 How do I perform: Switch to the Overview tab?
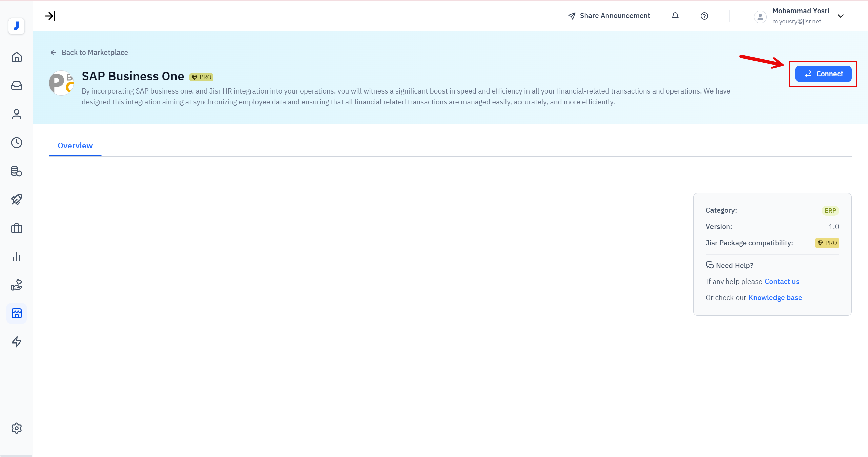(75, 146)
